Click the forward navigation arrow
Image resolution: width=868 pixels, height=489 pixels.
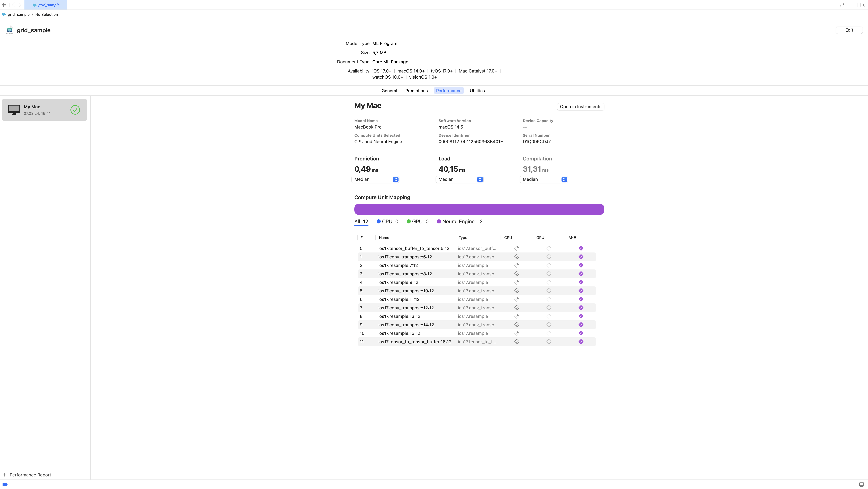[x=20, y=5]
